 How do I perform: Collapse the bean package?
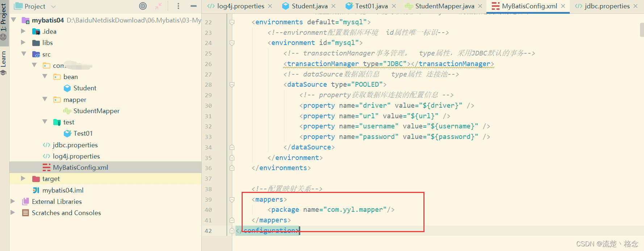[x=45, y=76]
